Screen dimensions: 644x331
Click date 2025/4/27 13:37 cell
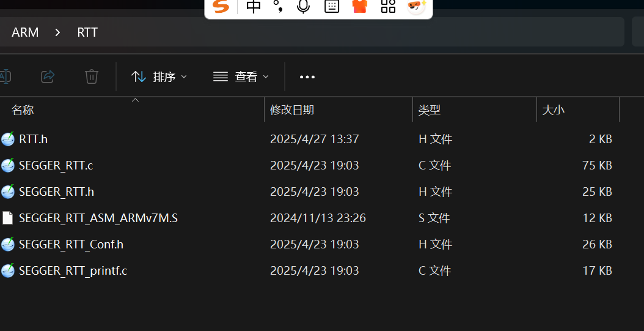(314, 139)
